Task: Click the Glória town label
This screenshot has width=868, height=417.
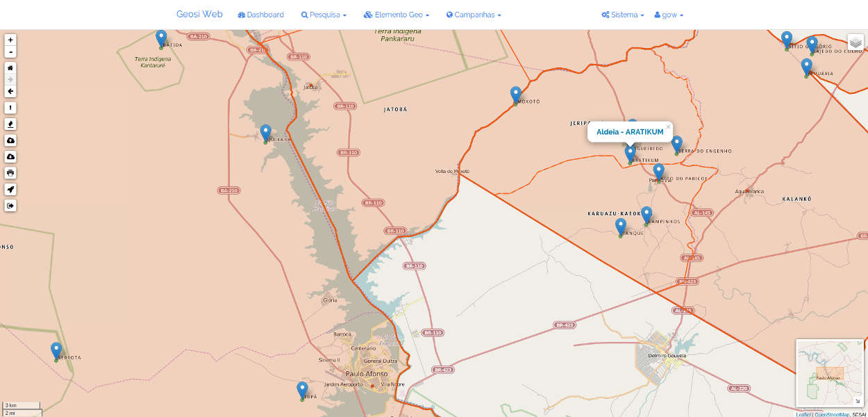Action: pos(330,300)
